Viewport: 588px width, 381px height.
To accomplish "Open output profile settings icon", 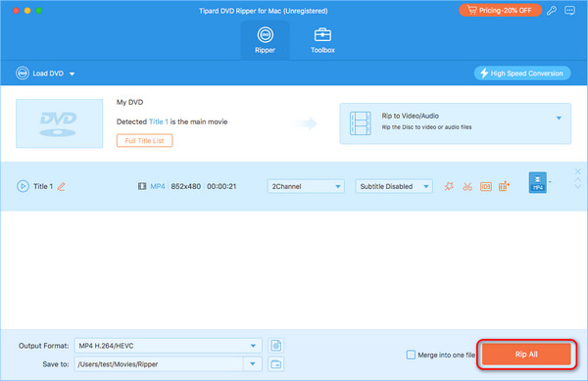I will [x=276, y=346].
